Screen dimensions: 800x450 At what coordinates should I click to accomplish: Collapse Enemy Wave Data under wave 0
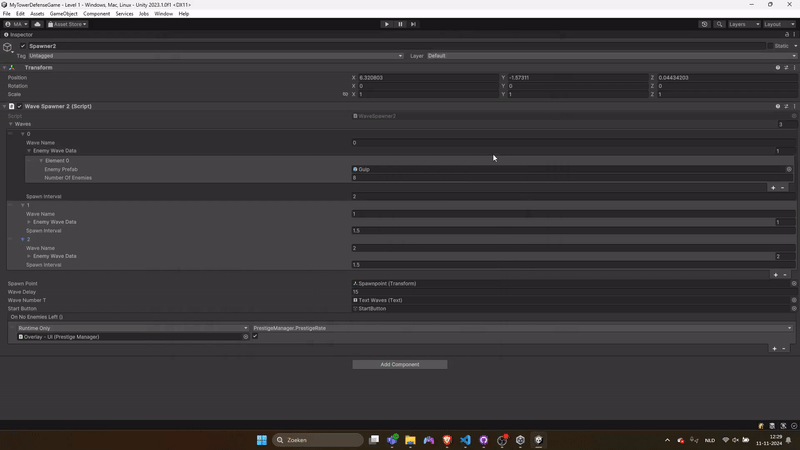click(x=29, y=151)
